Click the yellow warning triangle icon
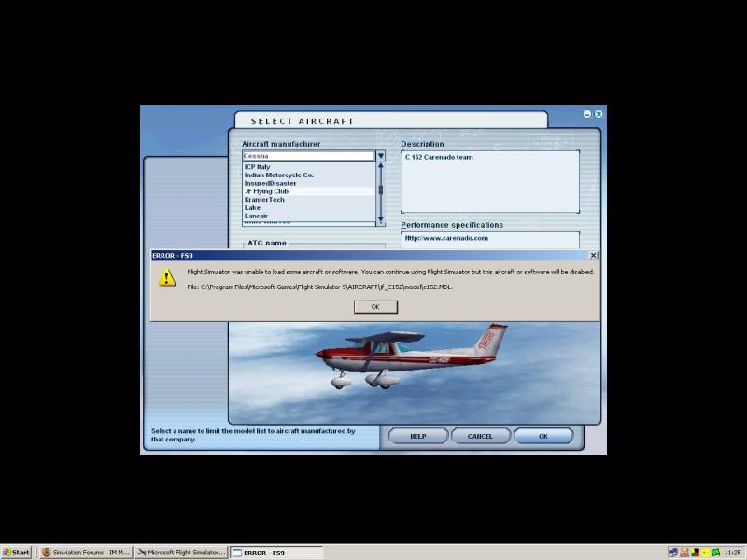Viewport: 747px width, 560px height. [167, 277]
